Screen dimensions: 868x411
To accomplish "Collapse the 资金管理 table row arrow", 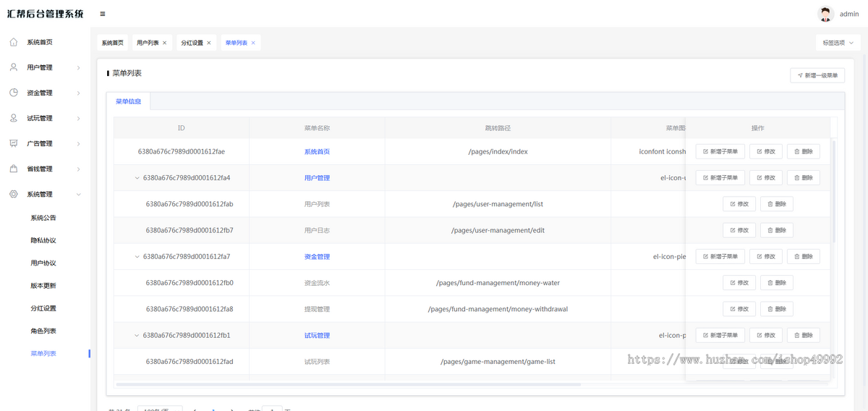I will 137,257.
